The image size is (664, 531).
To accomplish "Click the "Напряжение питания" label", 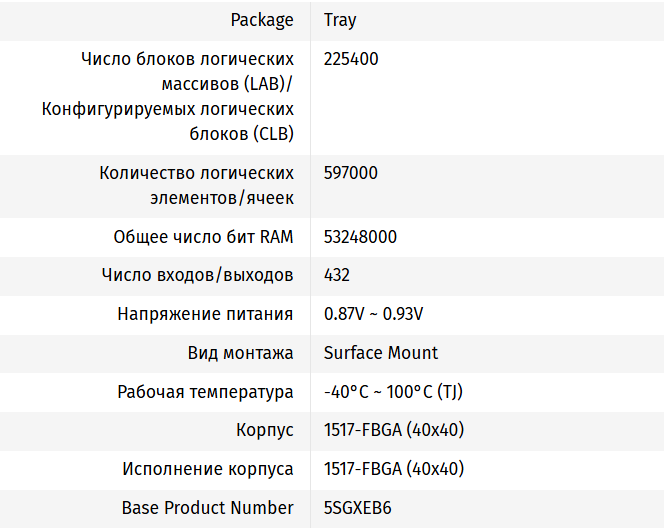I will click(206, 314).
